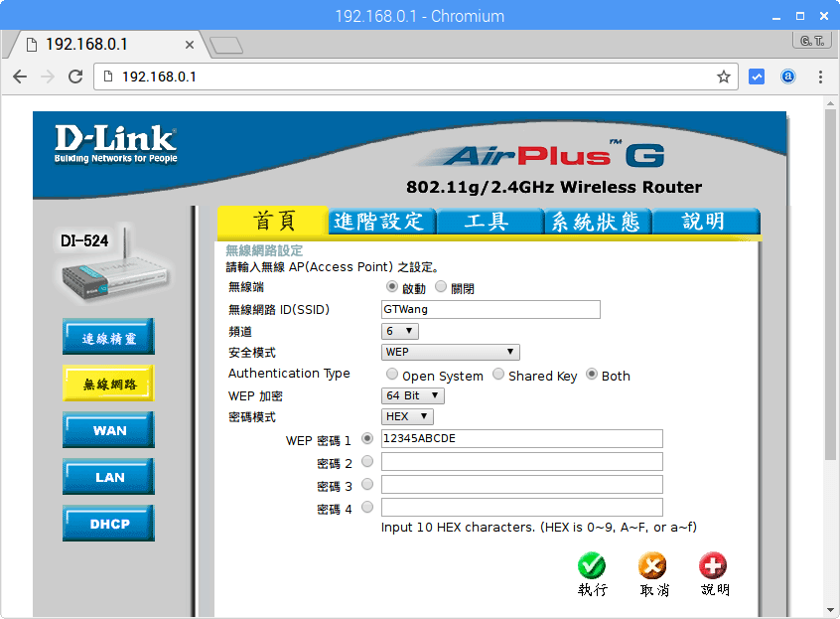Switch to the 進階設定 tab

pos(381,222)
